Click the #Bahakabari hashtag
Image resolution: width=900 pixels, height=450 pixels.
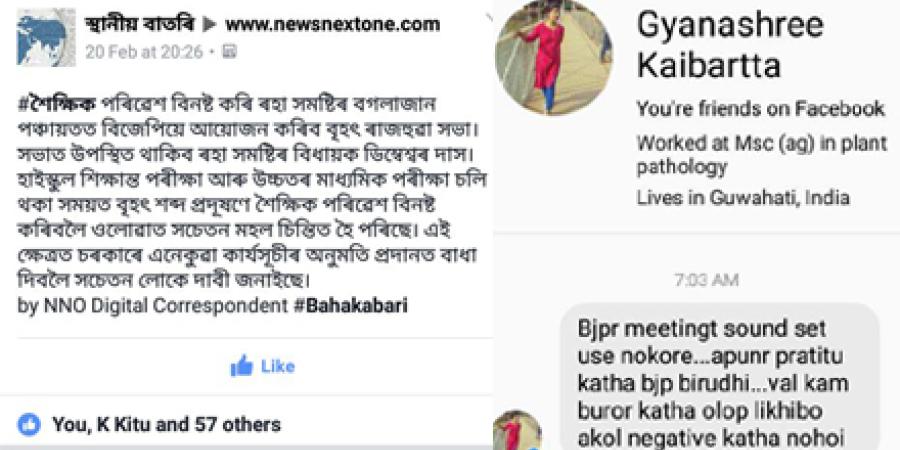coord(350,306)
